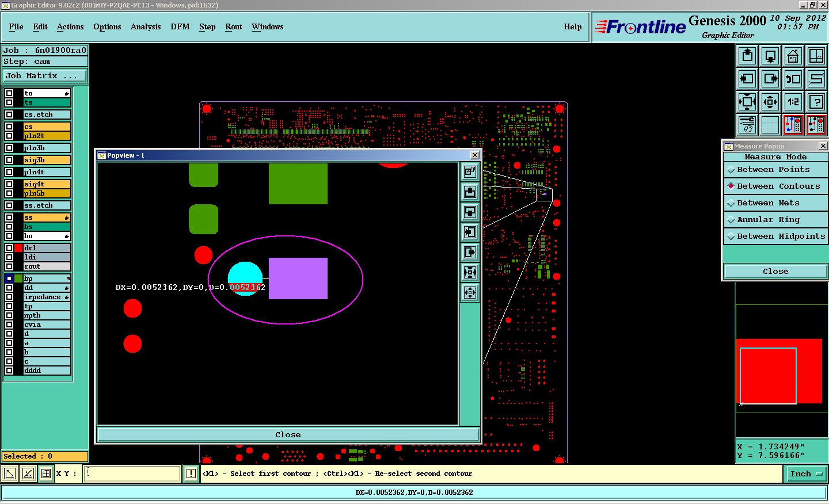Open the Inch units dropdown
829x504 pixels.
click(x=807, y=474)
